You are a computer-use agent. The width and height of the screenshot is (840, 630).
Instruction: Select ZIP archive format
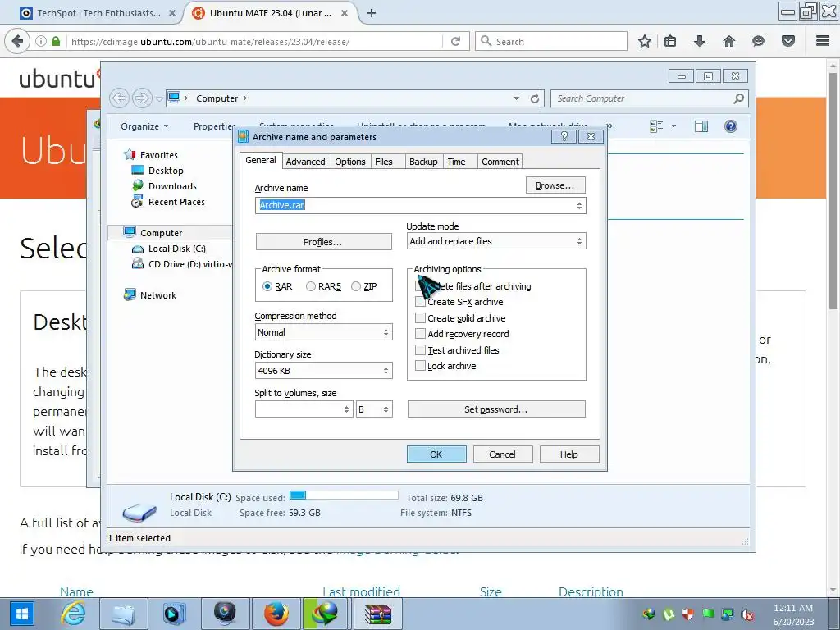pyautogui.click(x=364, y=286)
